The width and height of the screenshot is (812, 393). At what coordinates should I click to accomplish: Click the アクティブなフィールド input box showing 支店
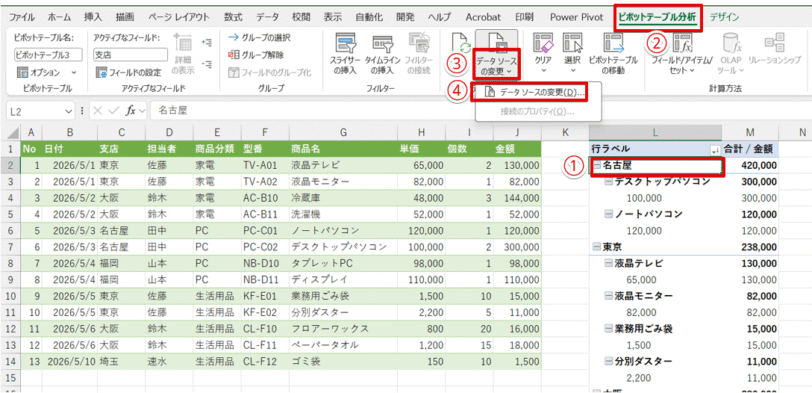[x=130, y=55]
